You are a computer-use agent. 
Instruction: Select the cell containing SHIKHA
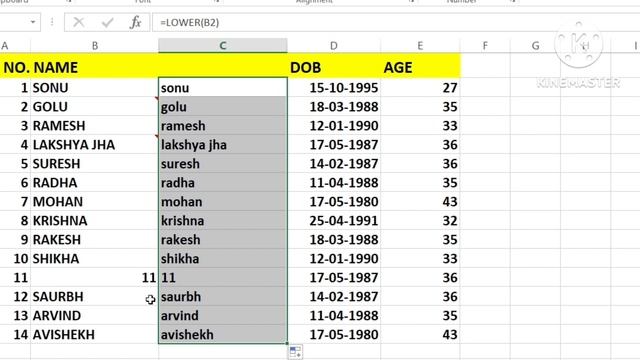point(95,258)
